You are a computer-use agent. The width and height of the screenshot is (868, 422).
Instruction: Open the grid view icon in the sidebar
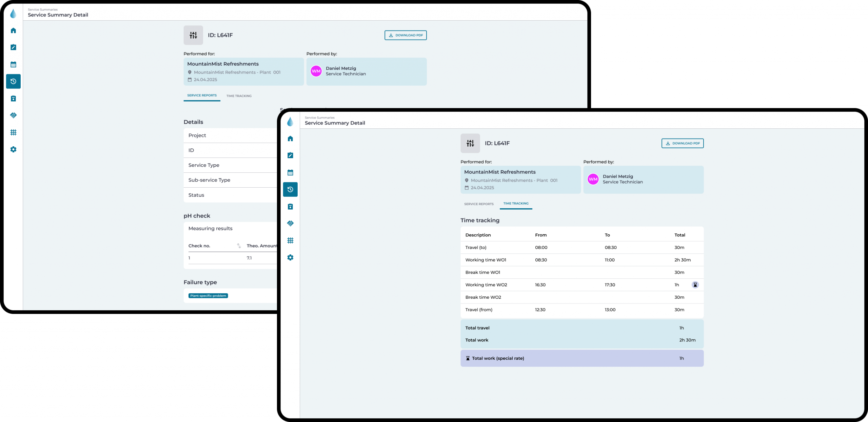[290, 240]
